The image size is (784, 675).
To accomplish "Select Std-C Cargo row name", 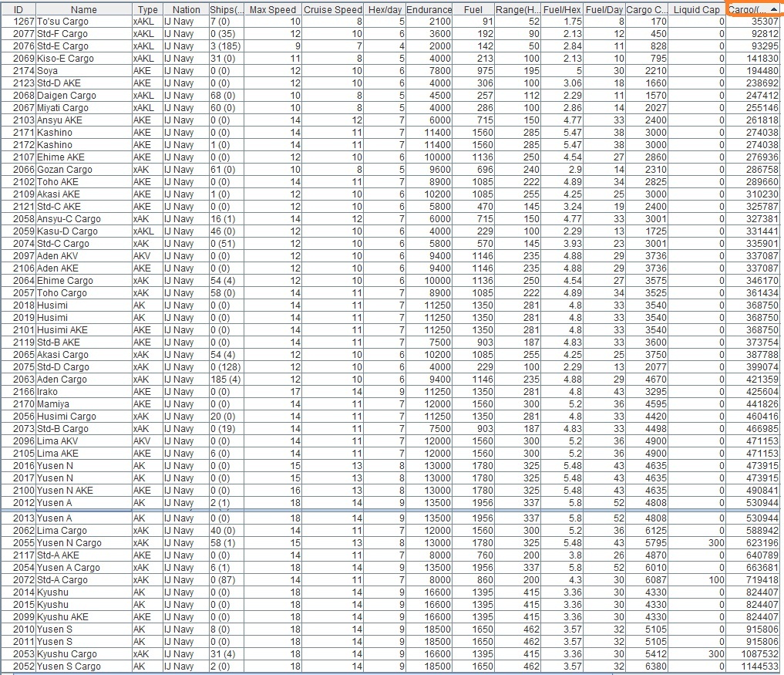I will tap(84, 244).
